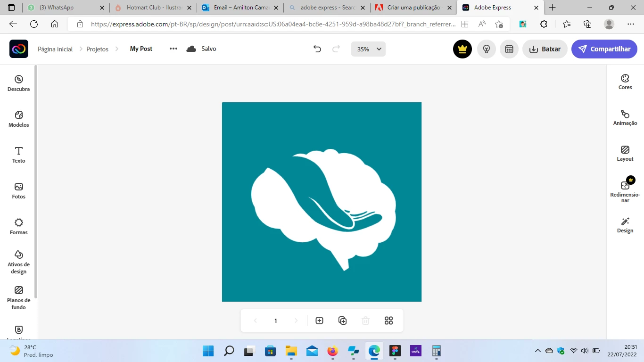The image size is (644, 362).
Task: Open browser Collections icon
Action: [x=587, y=24]
